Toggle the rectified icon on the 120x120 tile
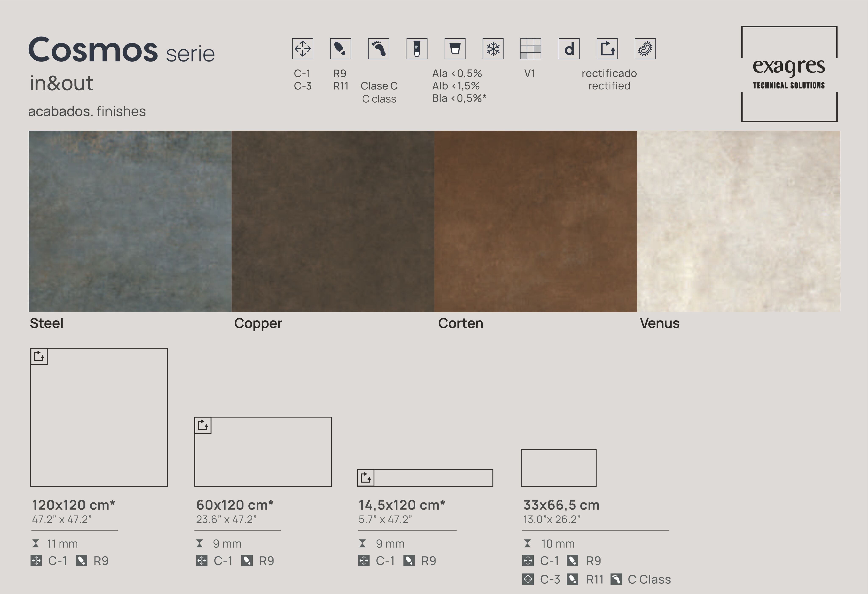The width and height of the screenshot is (868, 594). point(39,356)
